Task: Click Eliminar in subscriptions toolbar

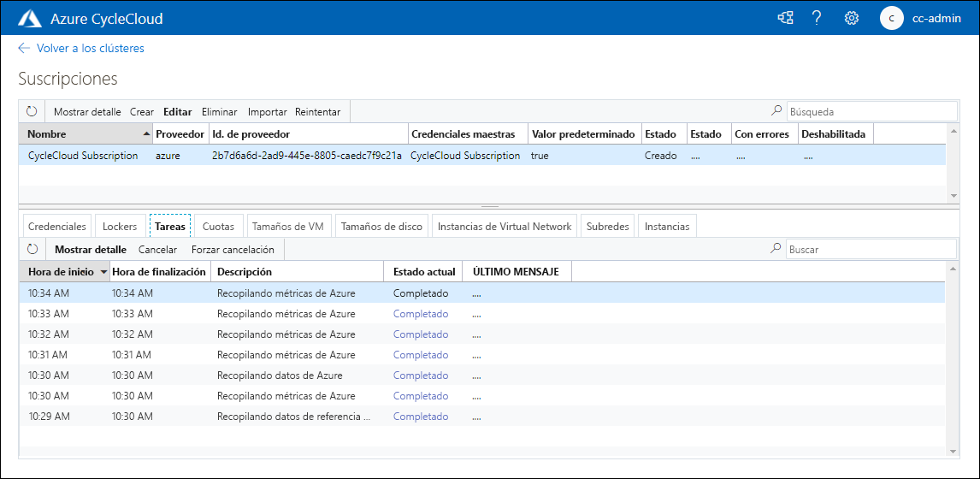Action: [x=220, y=112]
